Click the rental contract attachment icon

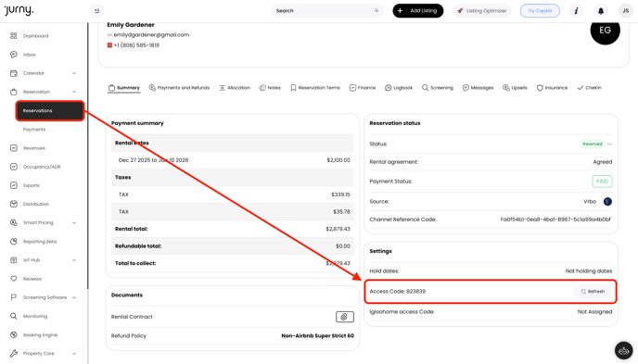coord(345,317)
